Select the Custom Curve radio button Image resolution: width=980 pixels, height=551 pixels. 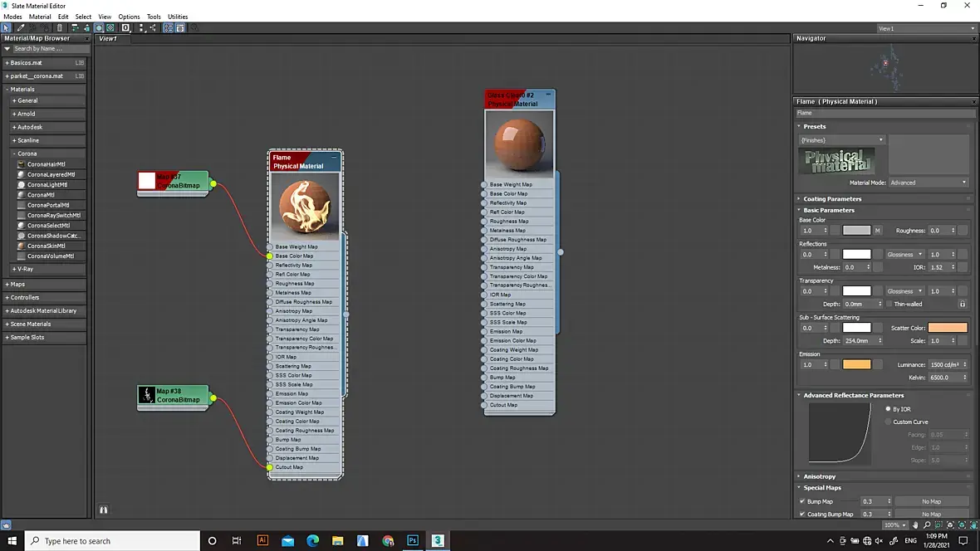pyautogui.click(x=888, y=422)
